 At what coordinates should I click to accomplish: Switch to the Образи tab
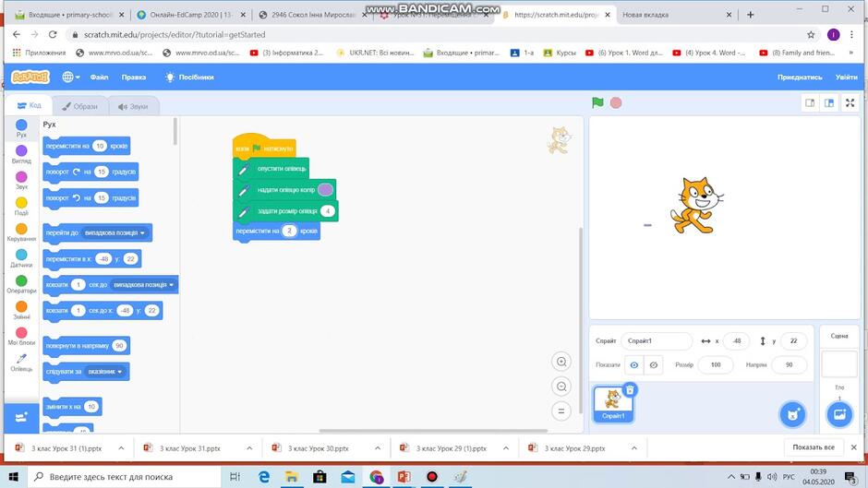point(79,106)
